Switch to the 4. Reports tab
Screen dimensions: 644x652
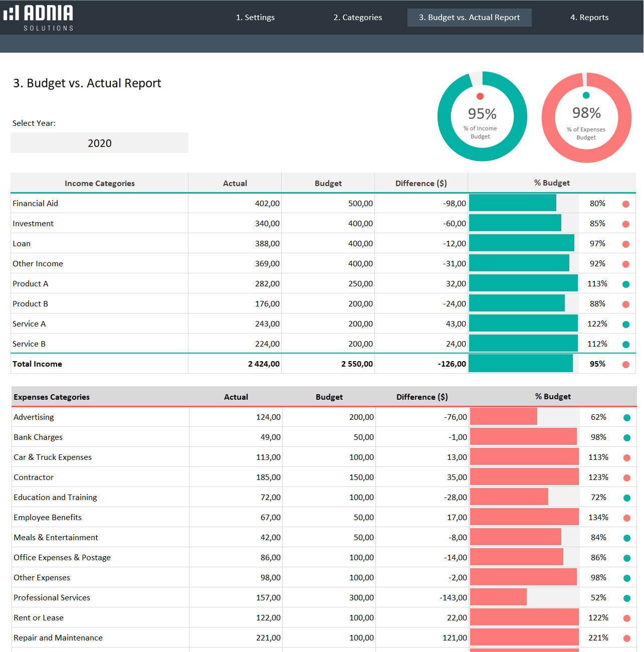(x=589, y=17)
